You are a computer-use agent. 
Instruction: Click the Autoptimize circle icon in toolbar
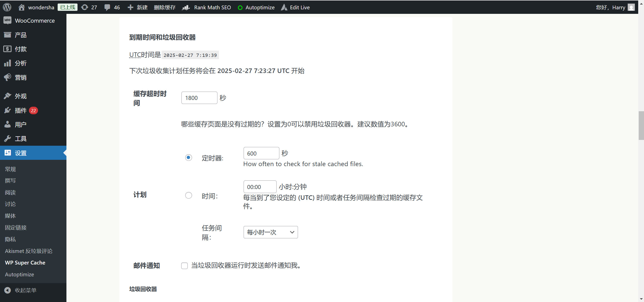click(x=240, y=7)
